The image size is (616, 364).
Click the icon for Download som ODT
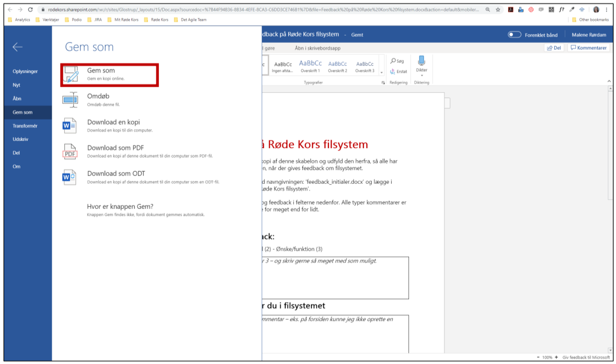click(x=70, y=177)
